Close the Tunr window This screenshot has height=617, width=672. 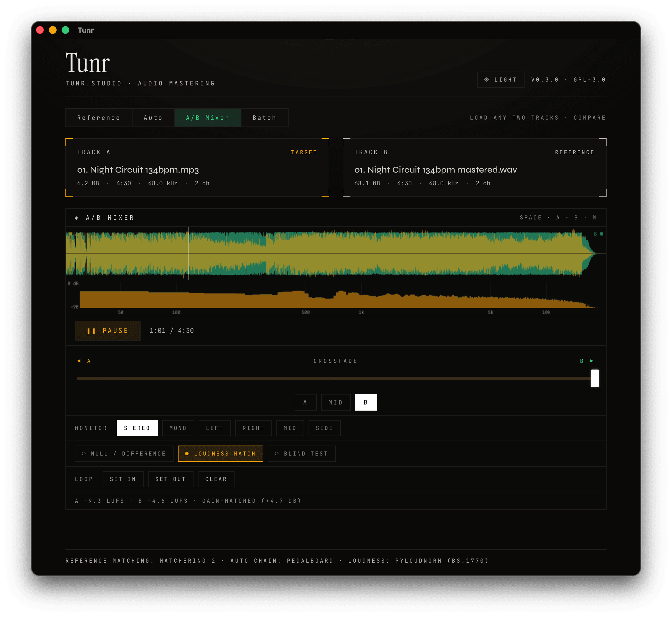40,30
